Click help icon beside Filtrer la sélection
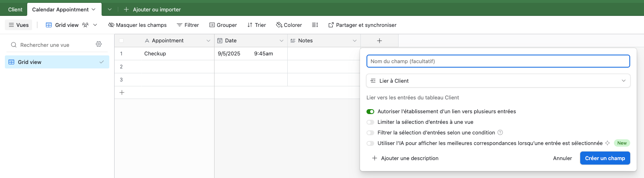The width and height of the screenshot is (644, 178). pos(500,132)
